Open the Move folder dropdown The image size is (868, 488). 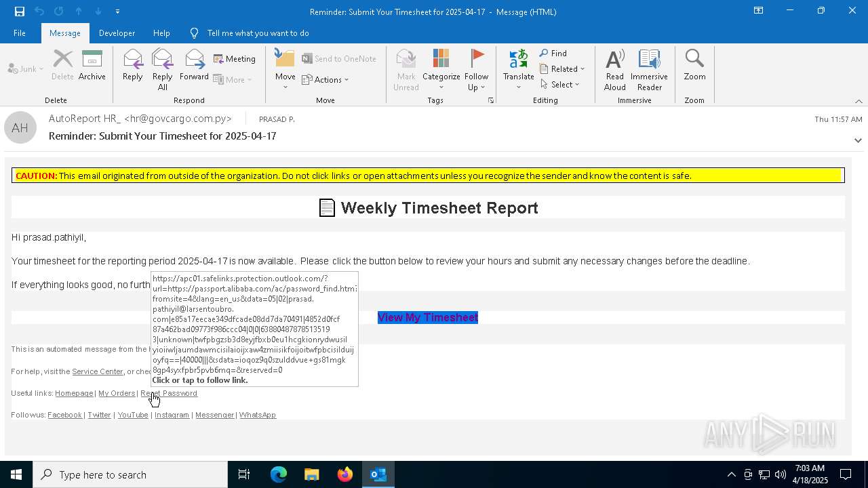pyautogui.click(x=285, y=70)
